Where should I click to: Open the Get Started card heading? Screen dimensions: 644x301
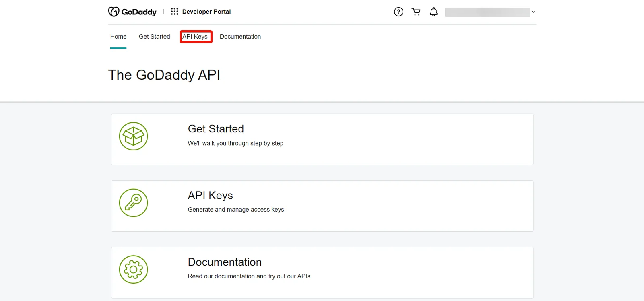216,129
